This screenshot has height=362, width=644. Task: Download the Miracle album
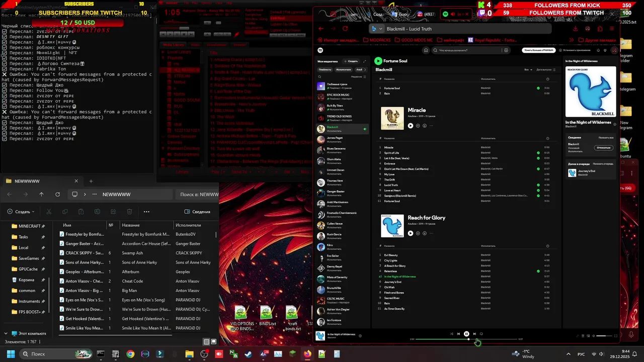pyautogui.click(x=425, y=126)
